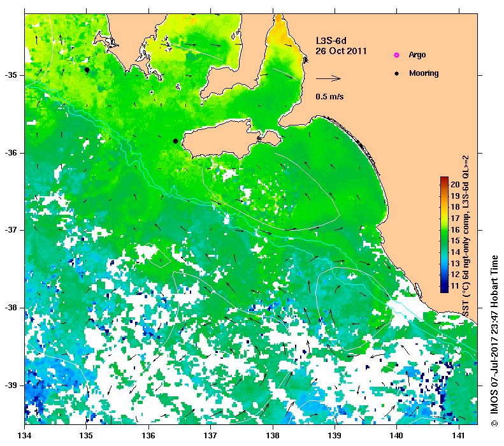Click the colorbar value 17
The image size is (504, 446).
[455, 218]
